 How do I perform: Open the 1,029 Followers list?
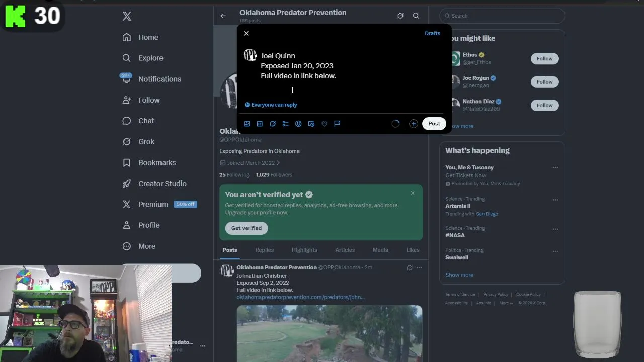[274, 175]
